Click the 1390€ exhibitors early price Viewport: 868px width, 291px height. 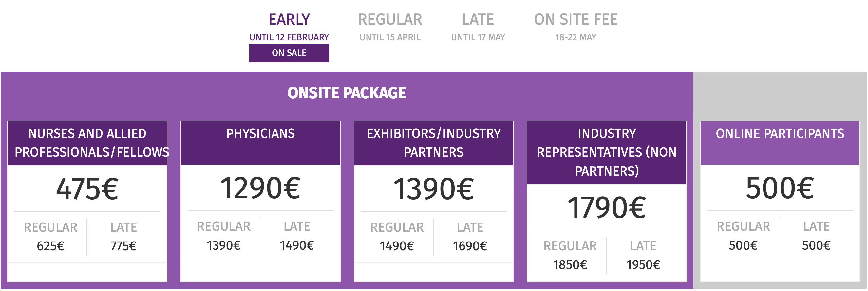[x=433, y=189]
